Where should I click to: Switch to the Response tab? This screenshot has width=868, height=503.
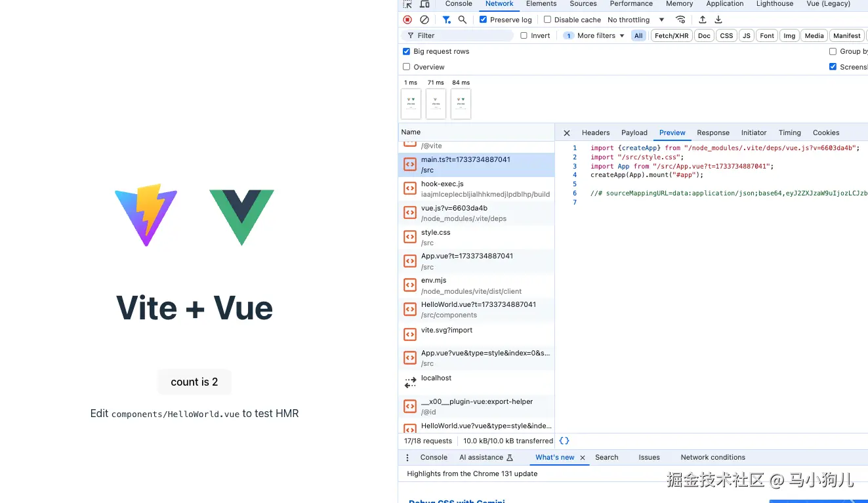point(713,132)
